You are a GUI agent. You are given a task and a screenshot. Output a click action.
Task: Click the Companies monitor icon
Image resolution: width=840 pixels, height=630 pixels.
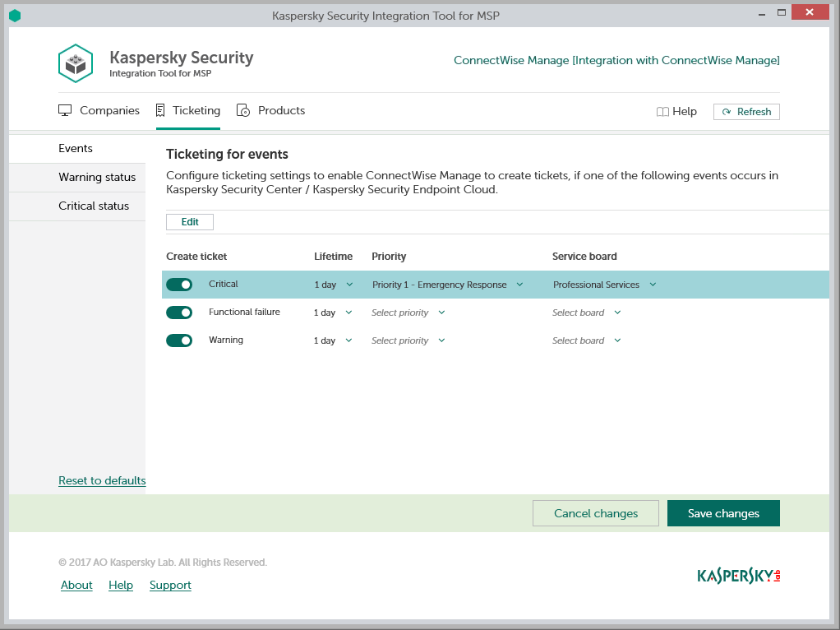(65, 110)
